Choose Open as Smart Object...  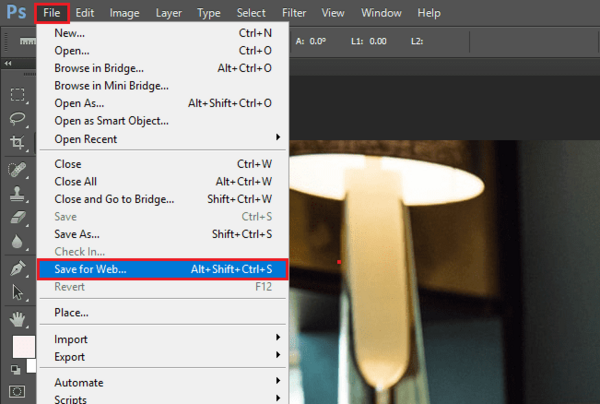click(x=163, y=121)
